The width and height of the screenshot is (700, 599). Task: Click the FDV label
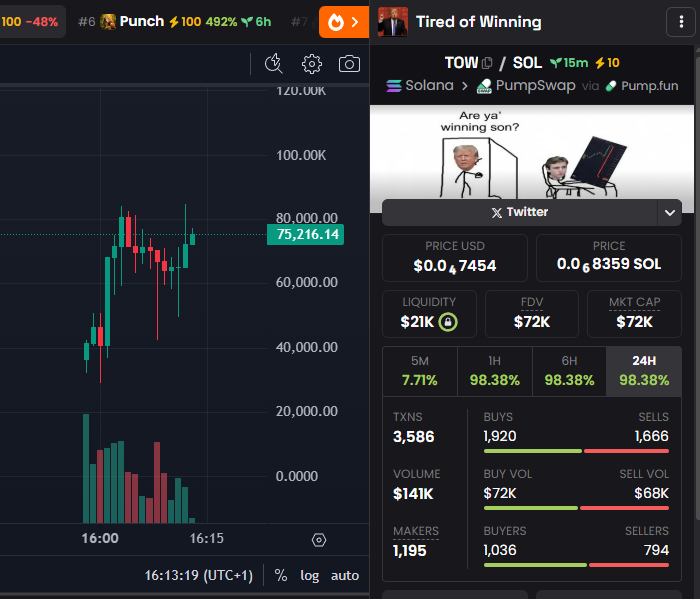click(x=532, y=302)
